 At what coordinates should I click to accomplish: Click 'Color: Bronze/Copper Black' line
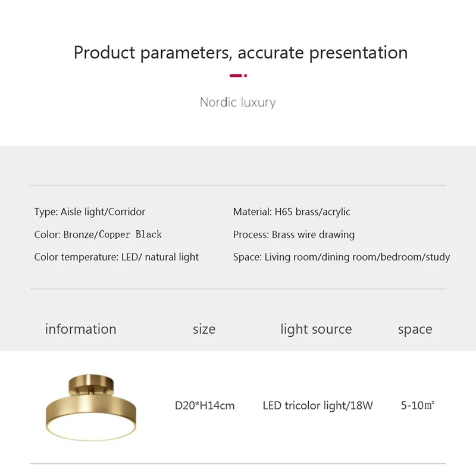coord(98,234)
